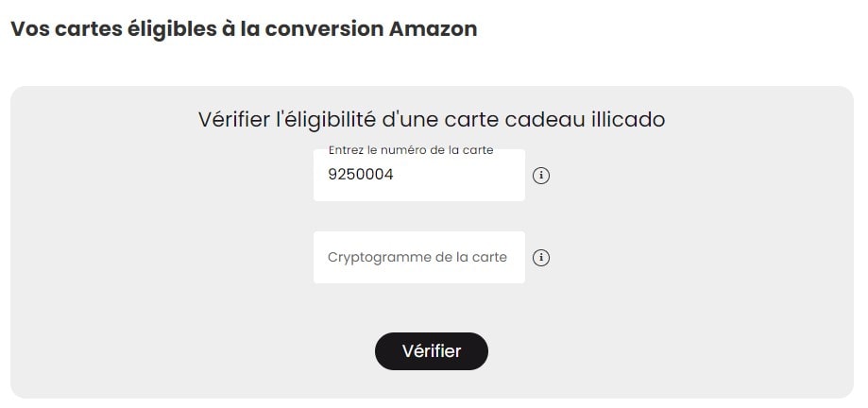This screenshot has width=868, height=408.
Task: Click the info icon beside the card number field
Action: click(x=541, y=176)
